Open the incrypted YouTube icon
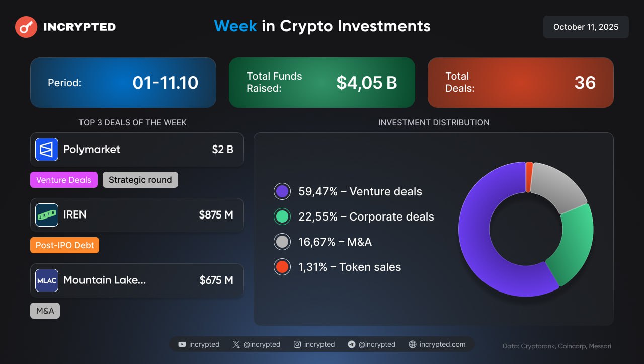Image resolution: width=644 pixels, height=364 pixels. click(x=182, y=344)
